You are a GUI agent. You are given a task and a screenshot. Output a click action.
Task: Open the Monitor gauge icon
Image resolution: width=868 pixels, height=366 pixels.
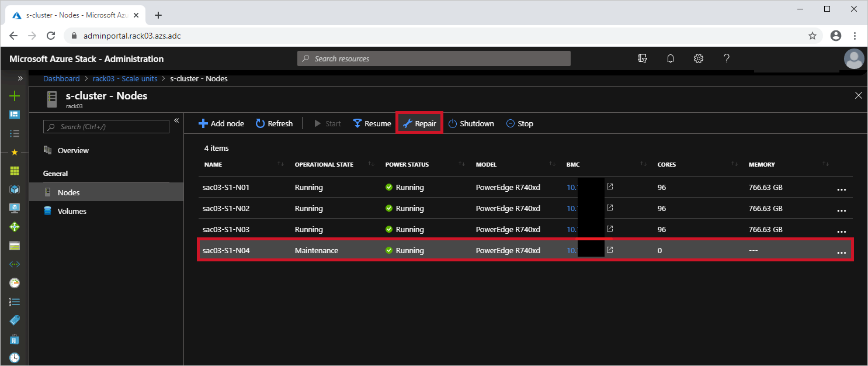[15, 283]
